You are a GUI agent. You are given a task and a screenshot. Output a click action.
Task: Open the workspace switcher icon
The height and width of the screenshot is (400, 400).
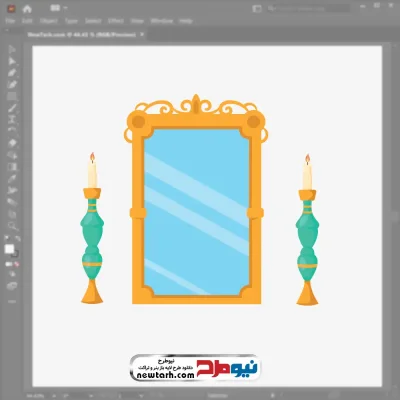click(257, 9)
